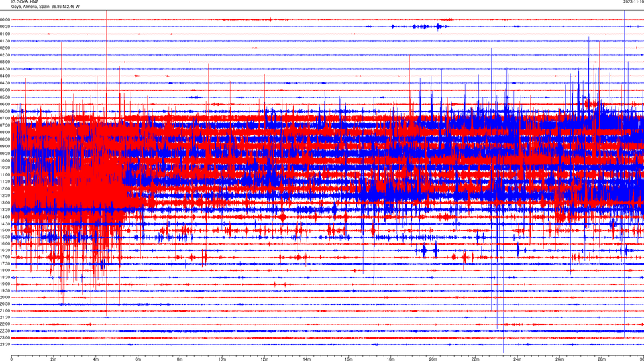
Task: Select the '03:30' time row label
Action: click(5, 69)
